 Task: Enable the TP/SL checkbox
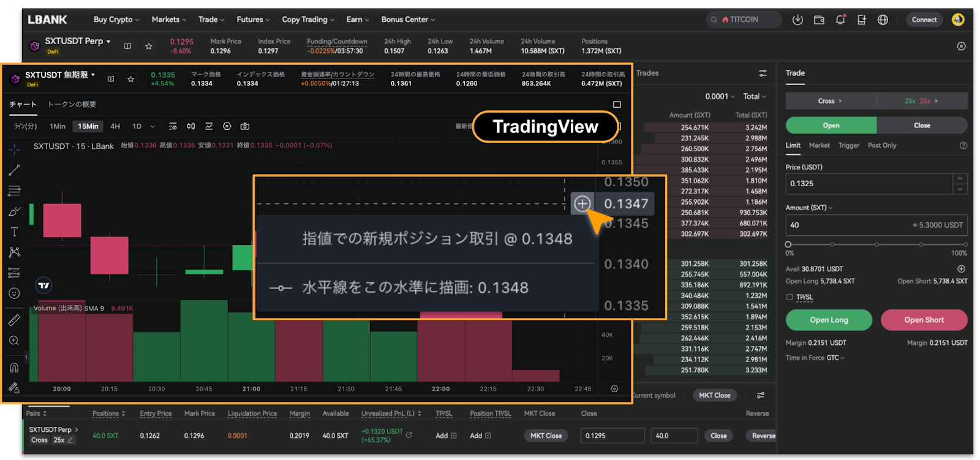click(790, 297)
